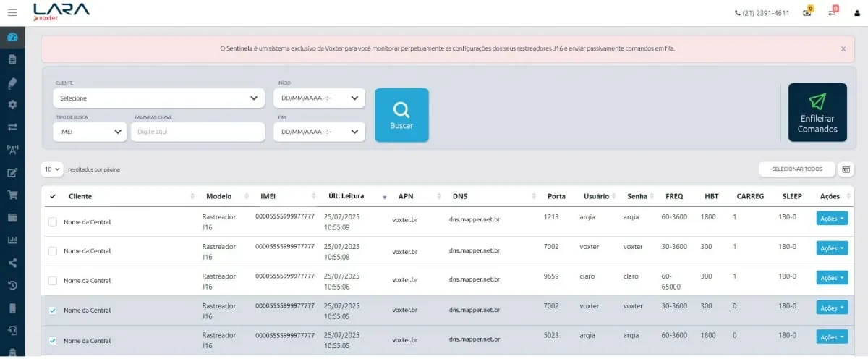Click the '60-65000' FREQ value

pos(671,282)
